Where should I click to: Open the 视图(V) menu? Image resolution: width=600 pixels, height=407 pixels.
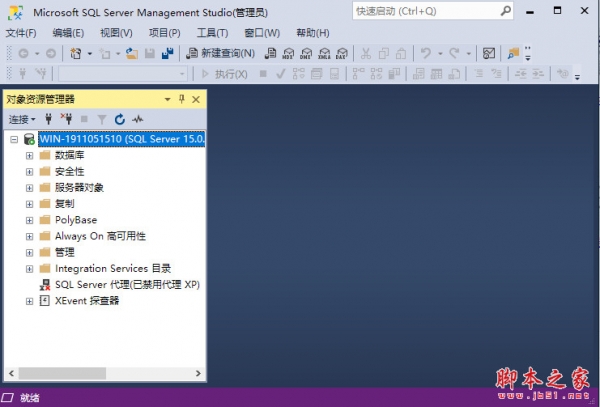click(x=116, y=32)
